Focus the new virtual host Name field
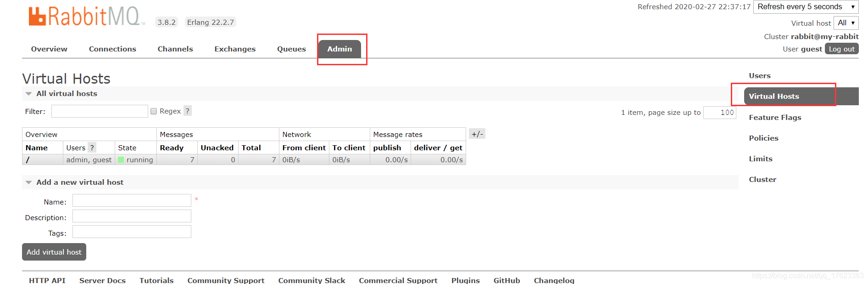868x284 pixels. [132, 200]
